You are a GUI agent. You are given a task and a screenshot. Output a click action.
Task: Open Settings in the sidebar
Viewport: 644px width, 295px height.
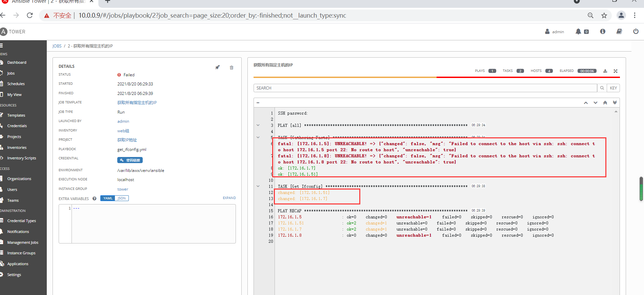point(14,275)
